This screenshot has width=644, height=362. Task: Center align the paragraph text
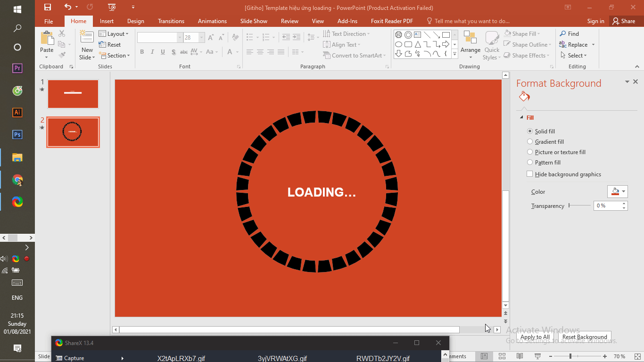point(260,52)
